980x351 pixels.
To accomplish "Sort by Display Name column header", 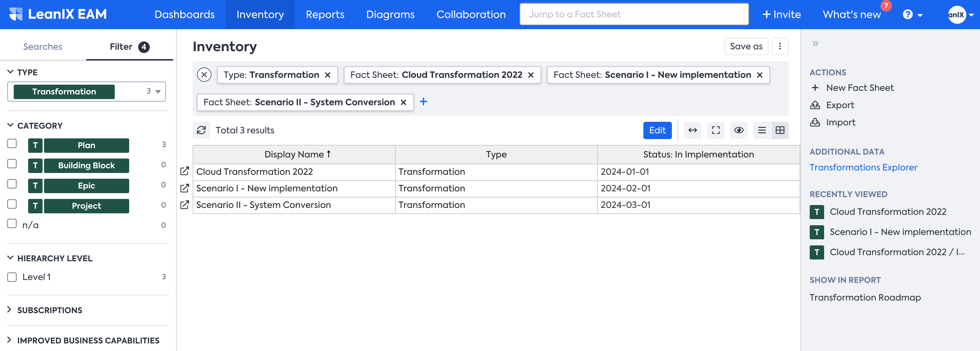I will click(x=294, y=155).
